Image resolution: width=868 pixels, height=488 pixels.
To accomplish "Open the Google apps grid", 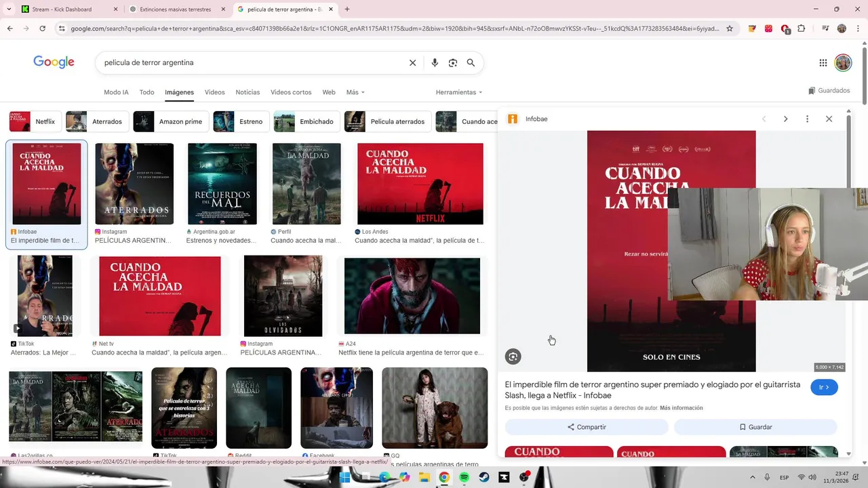I will point(823,63).
